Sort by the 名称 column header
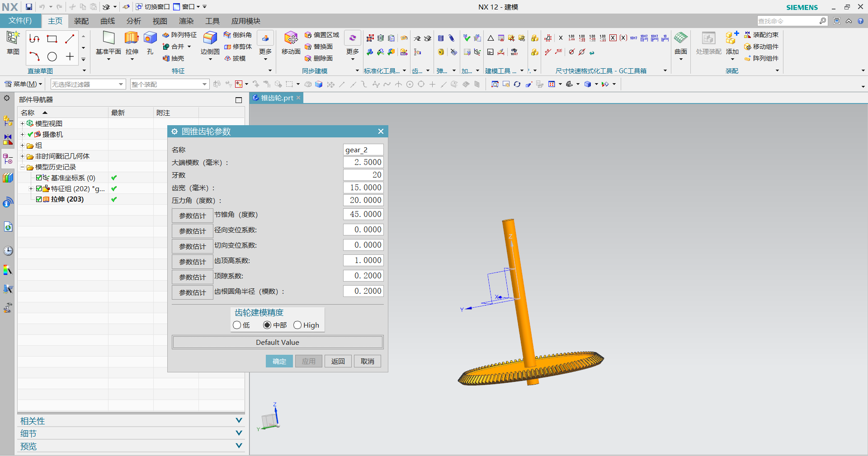The width and height of the screenshot is (868, 456). pyautogui.click(x=63, y=113)
